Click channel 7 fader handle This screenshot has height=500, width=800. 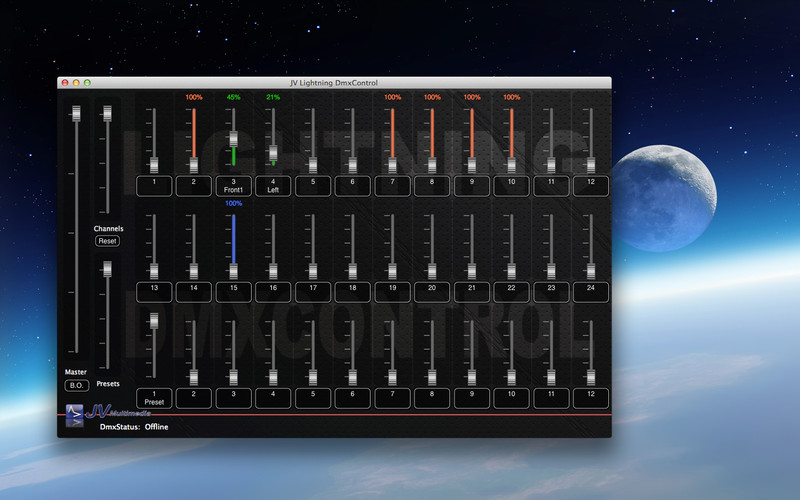click(392, 165)
